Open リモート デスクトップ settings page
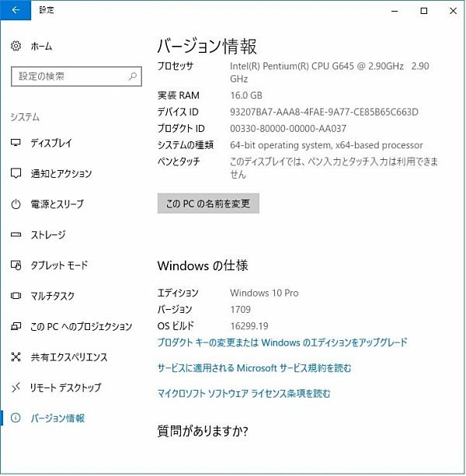 click(x=65, y=387)
